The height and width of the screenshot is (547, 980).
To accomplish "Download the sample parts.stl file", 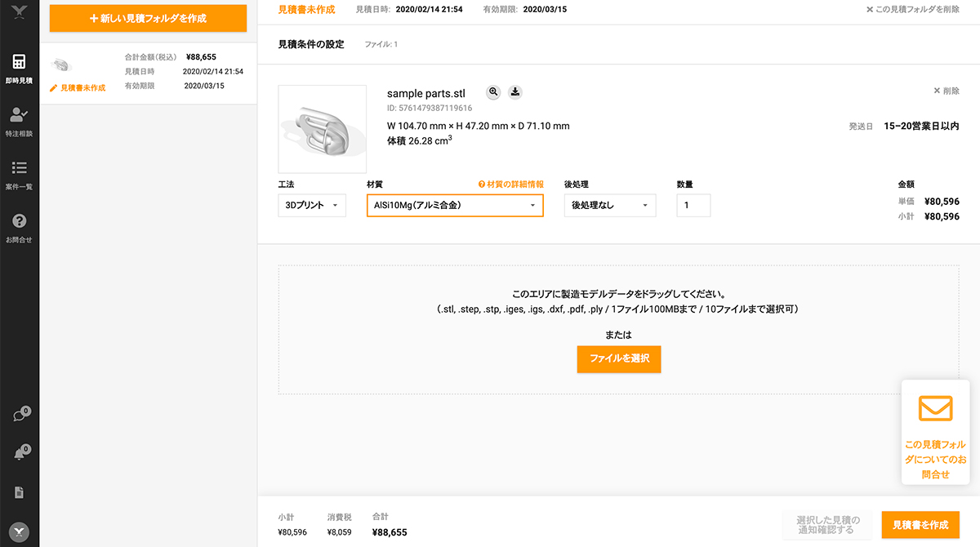I will [515, 92].
